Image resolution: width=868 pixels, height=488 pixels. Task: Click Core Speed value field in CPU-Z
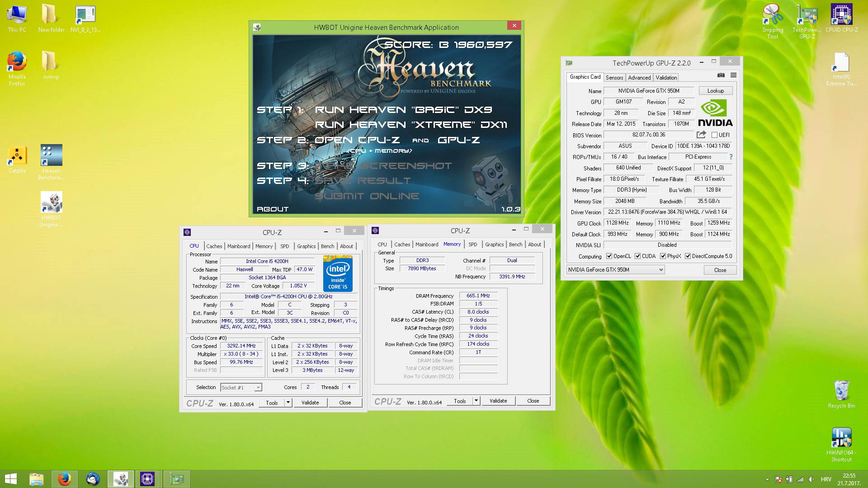coord(241,346)
